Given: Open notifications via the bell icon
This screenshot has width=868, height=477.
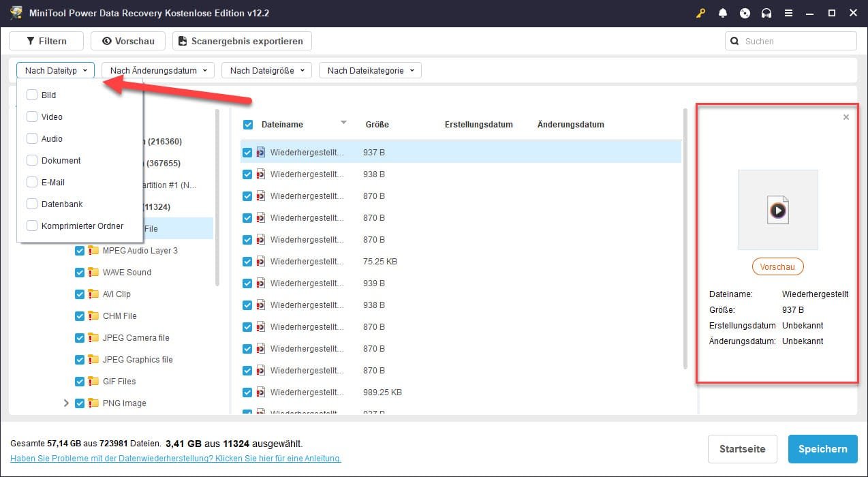Looking at the screenshot, I should [723, 12].
